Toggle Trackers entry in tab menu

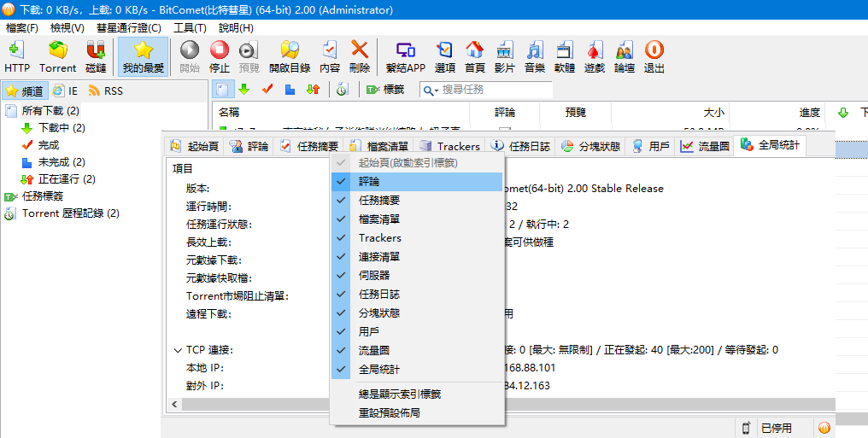(x=417, y=238)
